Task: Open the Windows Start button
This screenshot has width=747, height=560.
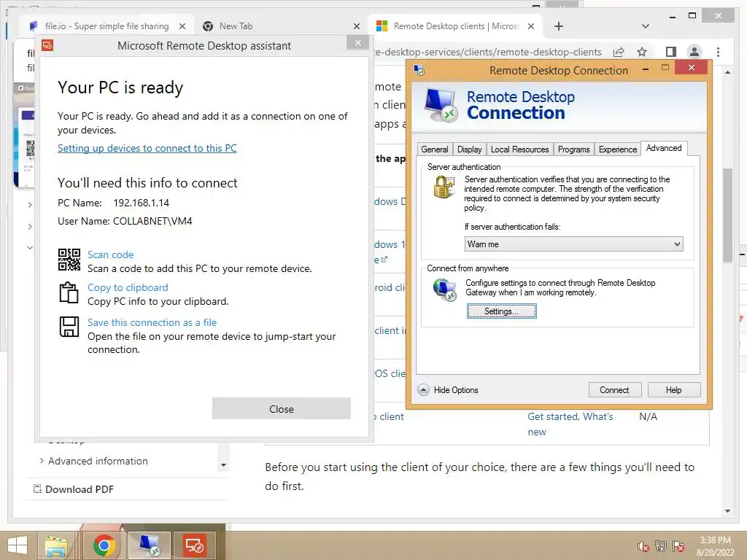Action: (x=18, y=545)
